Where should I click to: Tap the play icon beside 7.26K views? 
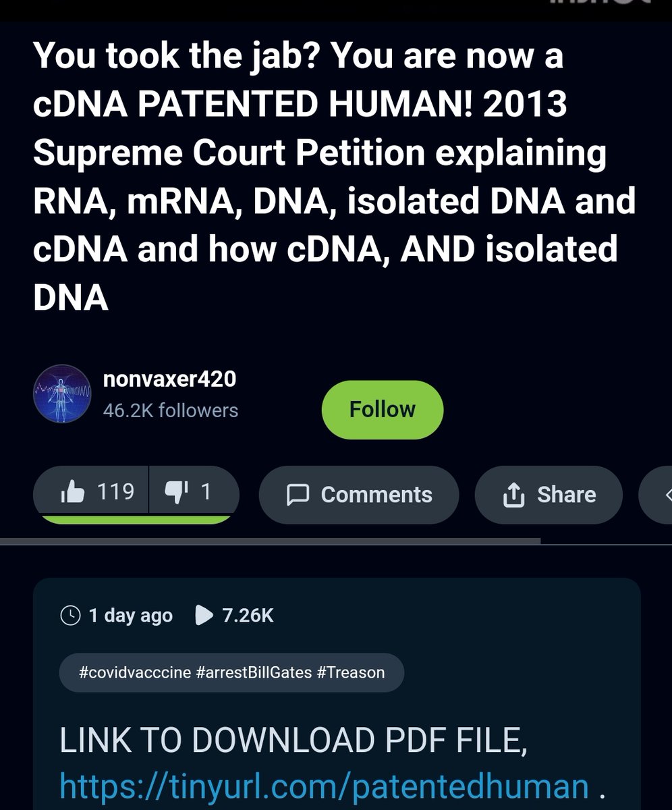click(x=202, y=616)
